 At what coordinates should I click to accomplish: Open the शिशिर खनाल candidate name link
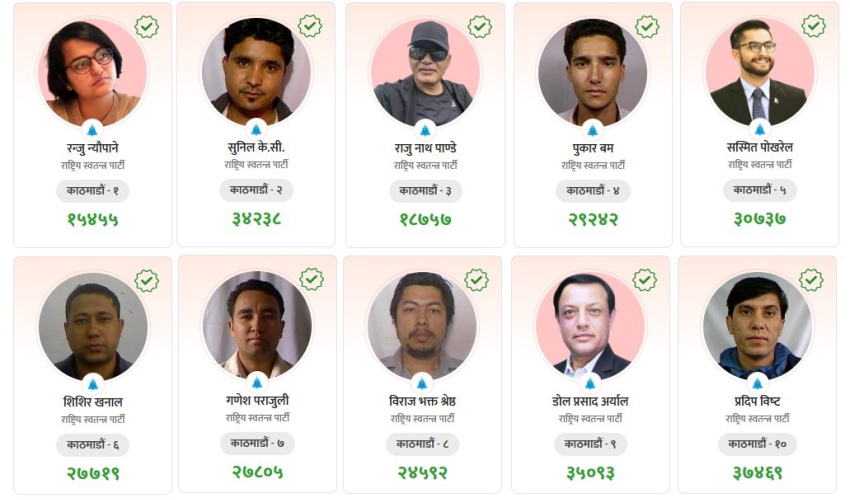pyautogui.click(x=92, y=402)
